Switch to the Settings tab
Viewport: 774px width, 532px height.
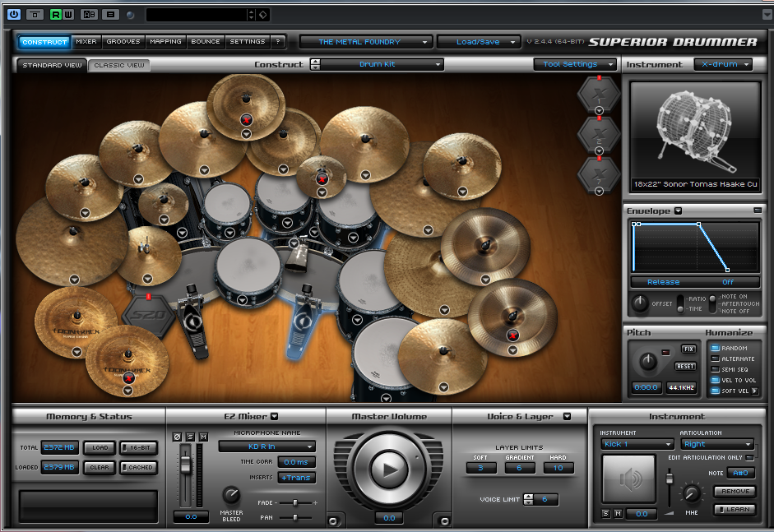[248, 41]
